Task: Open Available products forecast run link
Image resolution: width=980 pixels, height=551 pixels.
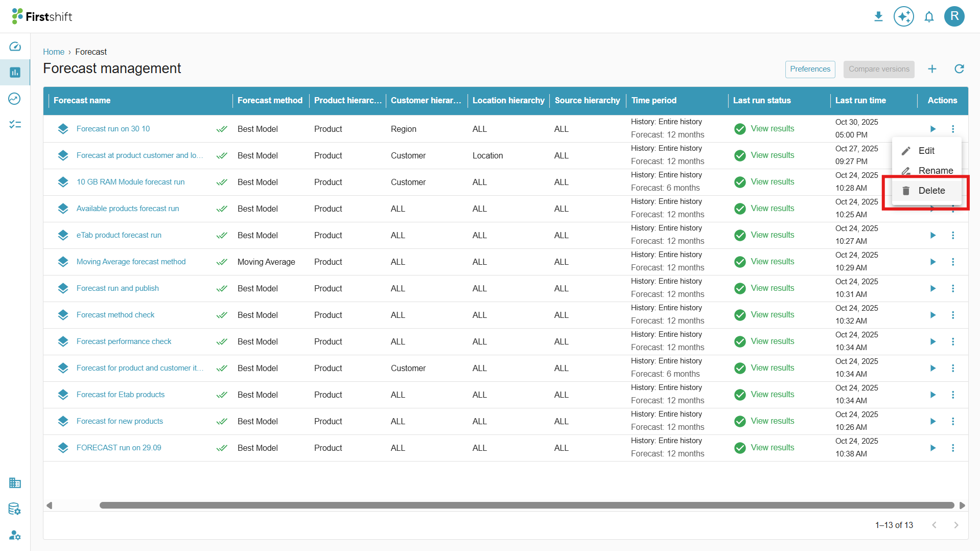Action: tap(128, 209)
